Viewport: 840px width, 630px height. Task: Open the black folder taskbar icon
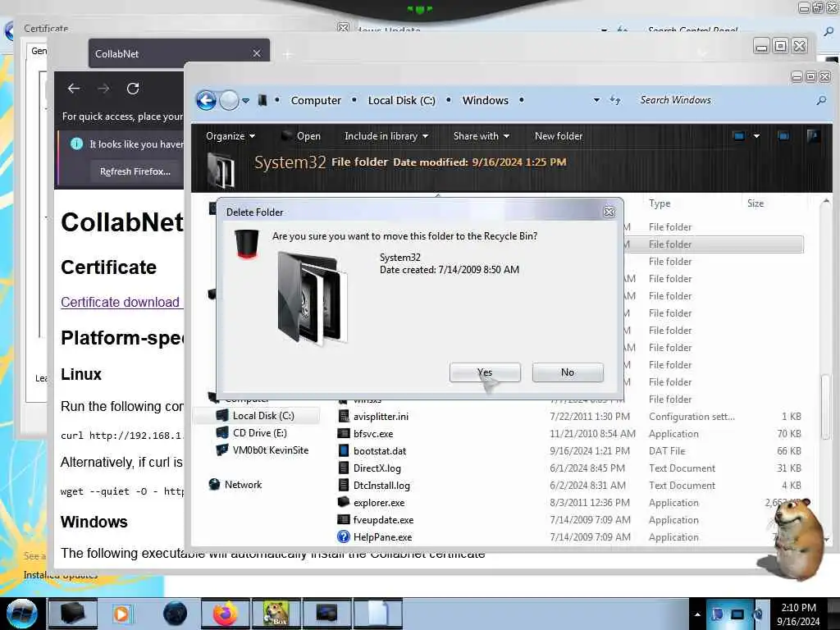point(73,614)
